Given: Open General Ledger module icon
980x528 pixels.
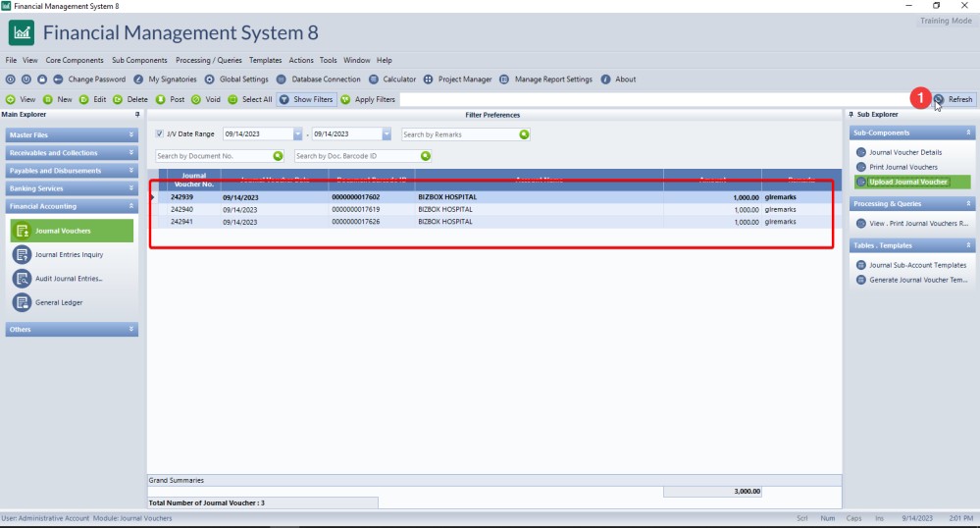Looking at the screenshot, I should point(22,302).
